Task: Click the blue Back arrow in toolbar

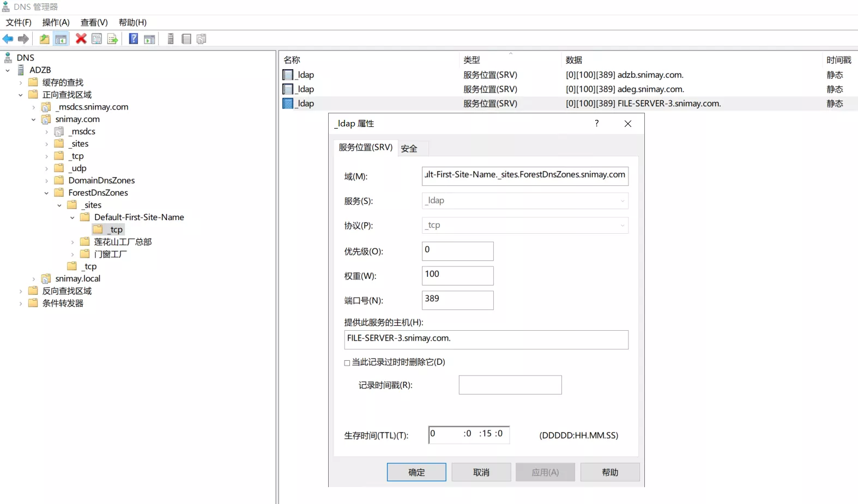Action: (8, 39)
